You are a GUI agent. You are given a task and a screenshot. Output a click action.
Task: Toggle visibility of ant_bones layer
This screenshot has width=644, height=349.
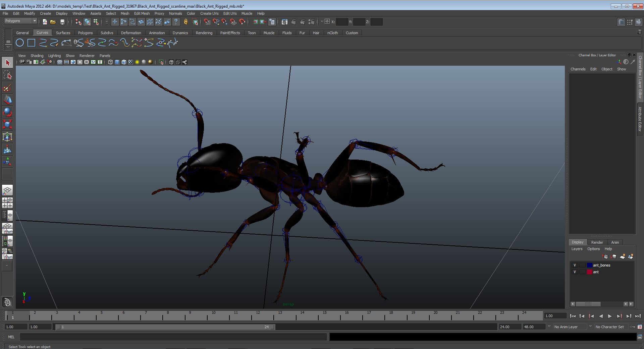click(575, 265)
